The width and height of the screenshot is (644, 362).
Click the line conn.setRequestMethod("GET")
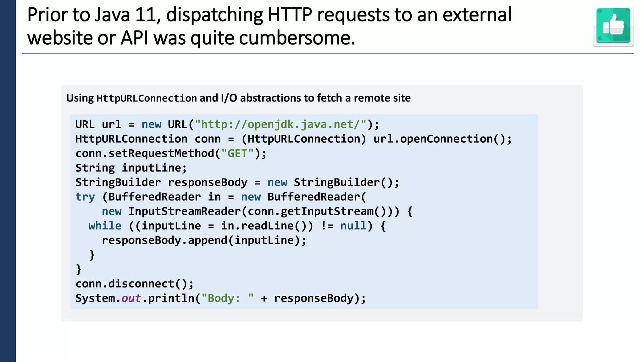pyautogui.click(x=171, y=153)
